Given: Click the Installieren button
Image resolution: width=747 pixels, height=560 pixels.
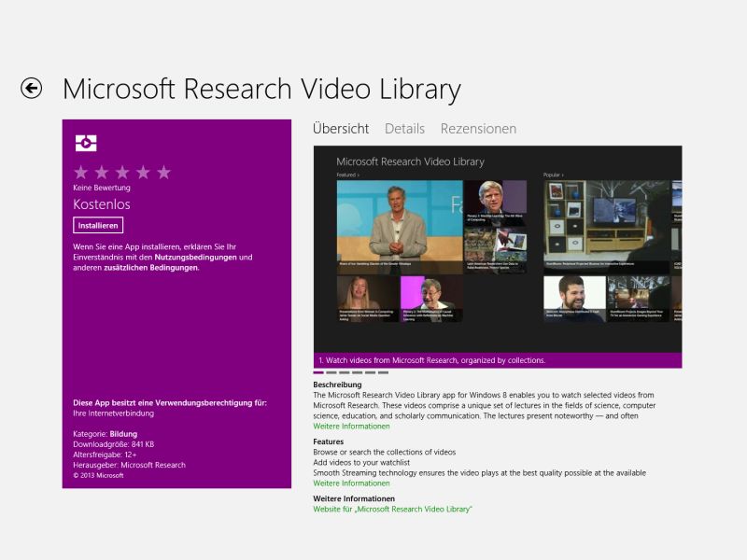Looking at the screenshot, I should tap(98, 225).
